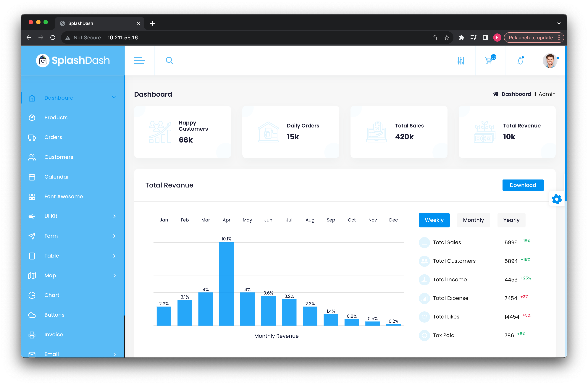Select the Weekly tab

coord(434,220)
